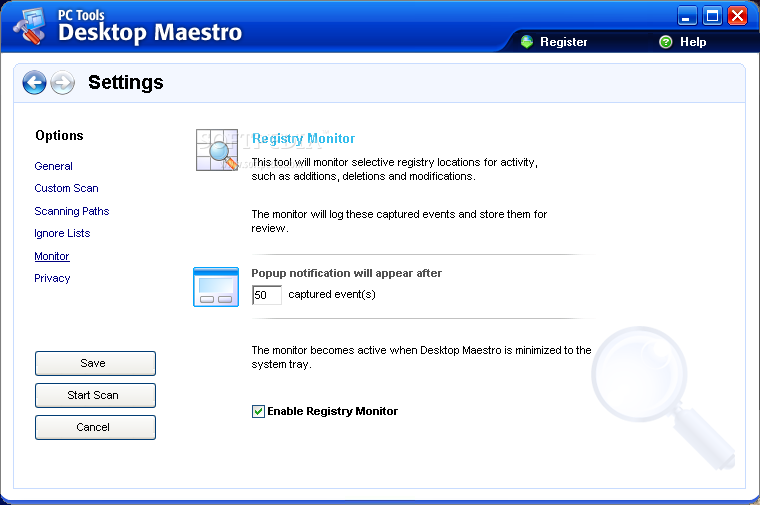Click the popup notification window icon
760x505 pixels.
[x=216, y=287]
